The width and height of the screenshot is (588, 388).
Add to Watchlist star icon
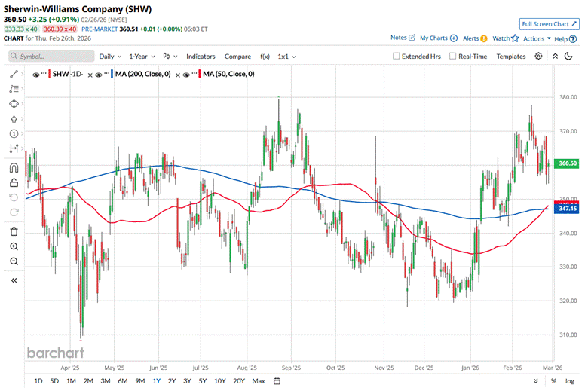(x=515, y=38)
